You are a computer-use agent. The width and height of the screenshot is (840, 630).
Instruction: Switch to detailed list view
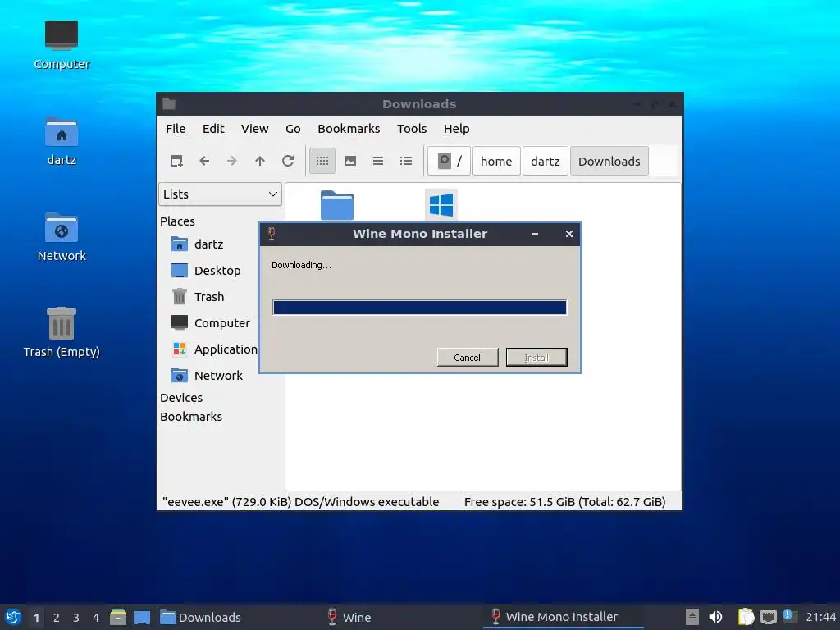405,161
